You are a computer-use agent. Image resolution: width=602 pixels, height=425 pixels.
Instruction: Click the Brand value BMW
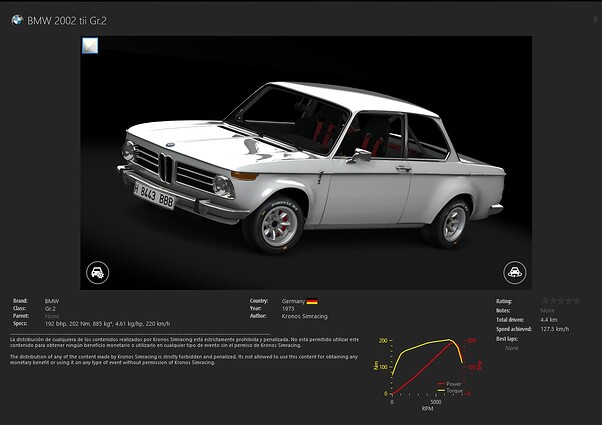(52, 301)
